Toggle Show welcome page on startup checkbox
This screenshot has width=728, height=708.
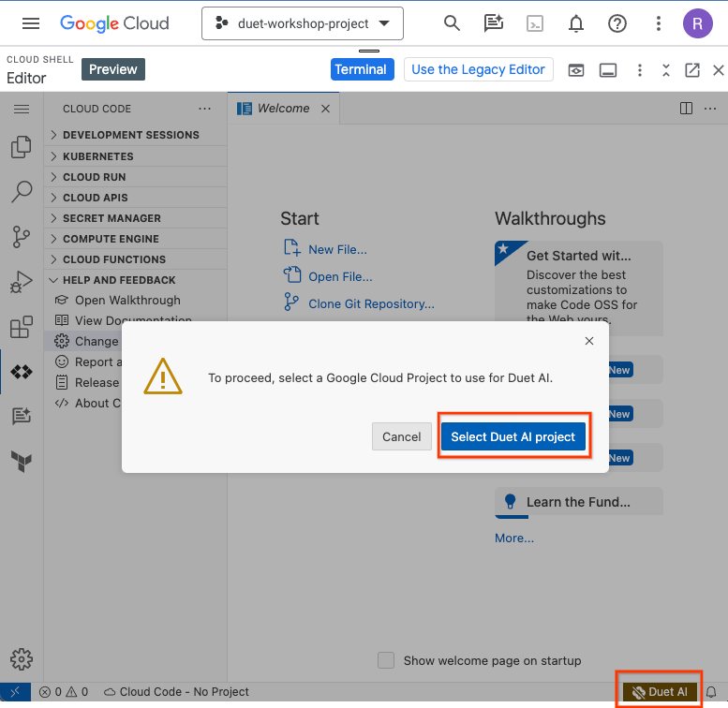tap(386, 660)
